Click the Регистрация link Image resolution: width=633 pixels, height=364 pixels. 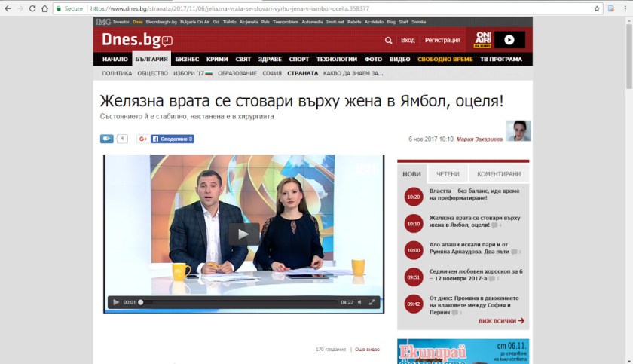pyautogui.click(x=442, y=41)
